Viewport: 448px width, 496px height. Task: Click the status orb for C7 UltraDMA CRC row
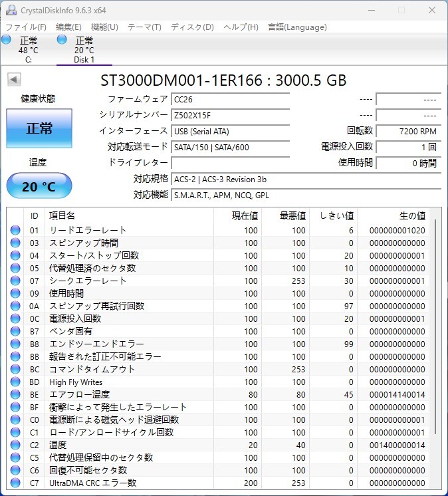tap(15, 483)
